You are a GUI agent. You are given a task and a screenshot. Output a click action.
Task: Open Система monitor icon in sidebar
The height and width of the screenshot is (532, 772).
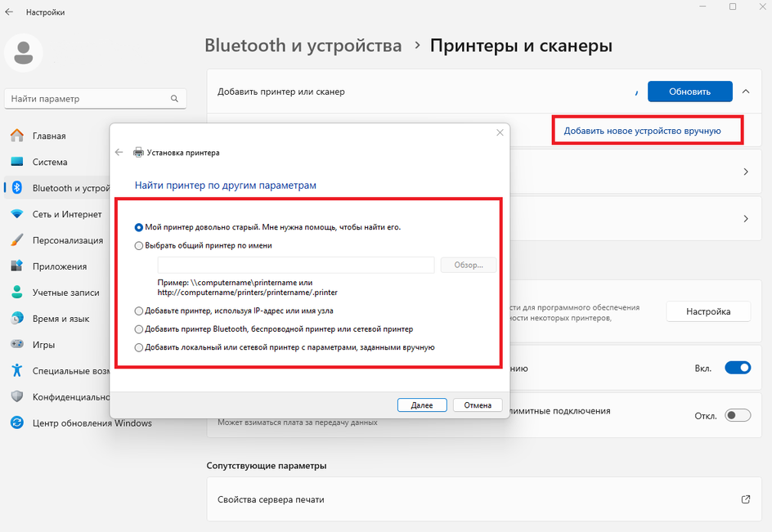[17, 162]
